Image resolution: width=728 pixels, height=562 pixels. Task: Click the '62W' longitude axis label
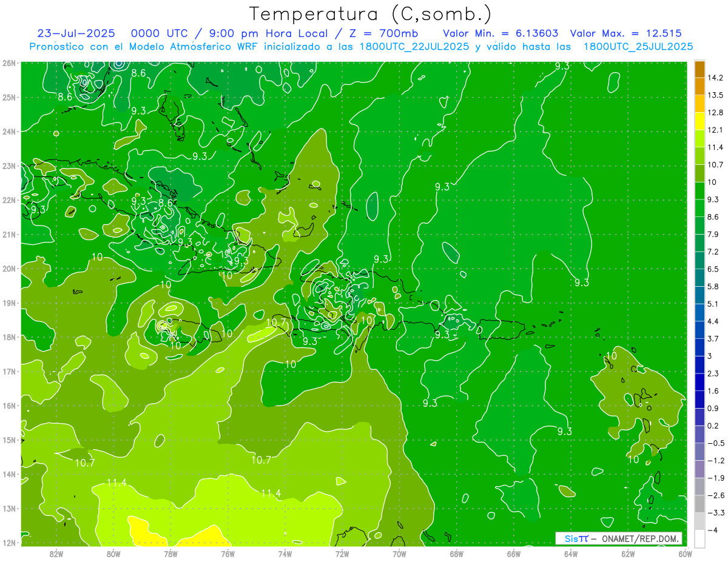(x=628, y=554)
